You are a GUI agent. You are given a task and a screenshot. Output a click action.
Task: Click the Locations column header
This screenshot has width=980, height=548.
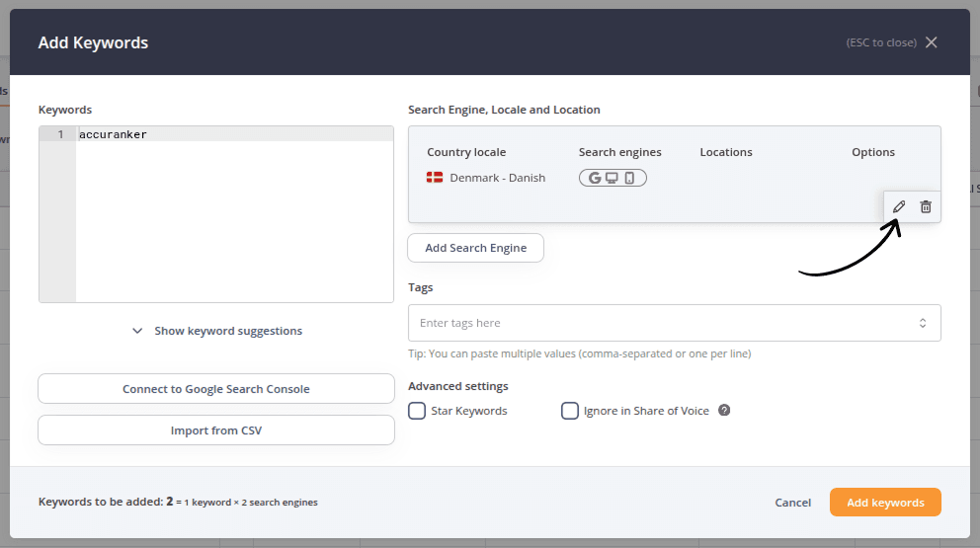726,152
